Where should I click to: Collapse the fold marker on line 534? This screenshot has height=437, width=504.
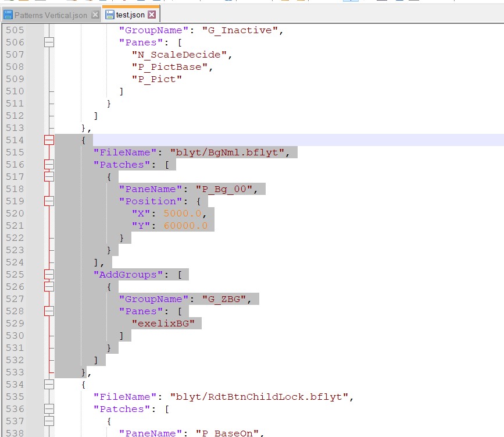49,385
